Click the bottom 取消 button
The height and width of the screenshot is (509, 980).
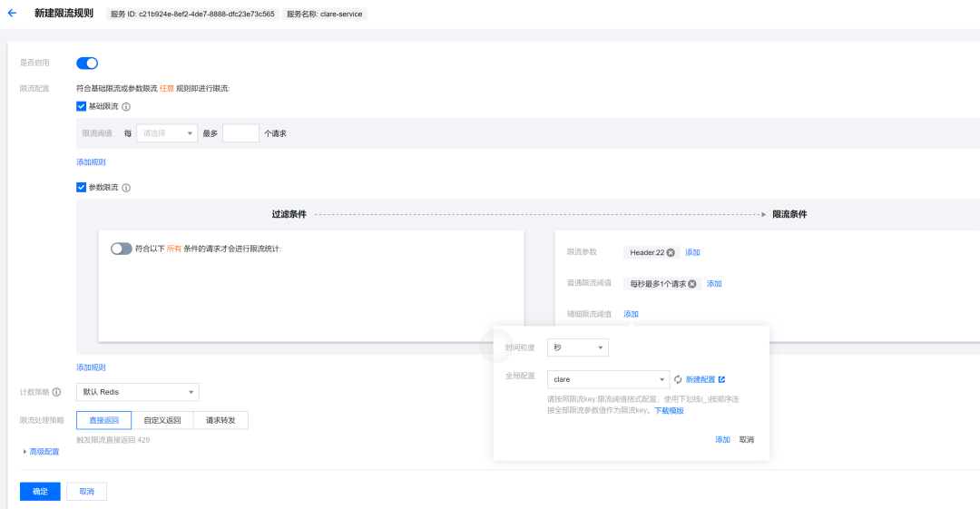coord(87,492)
